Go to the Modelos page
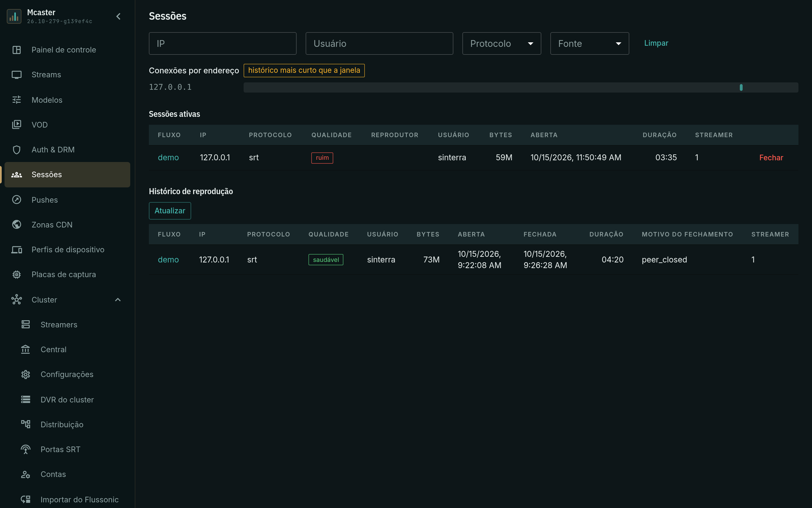Screen dimensions: 812x508 (x=67, y=100)
